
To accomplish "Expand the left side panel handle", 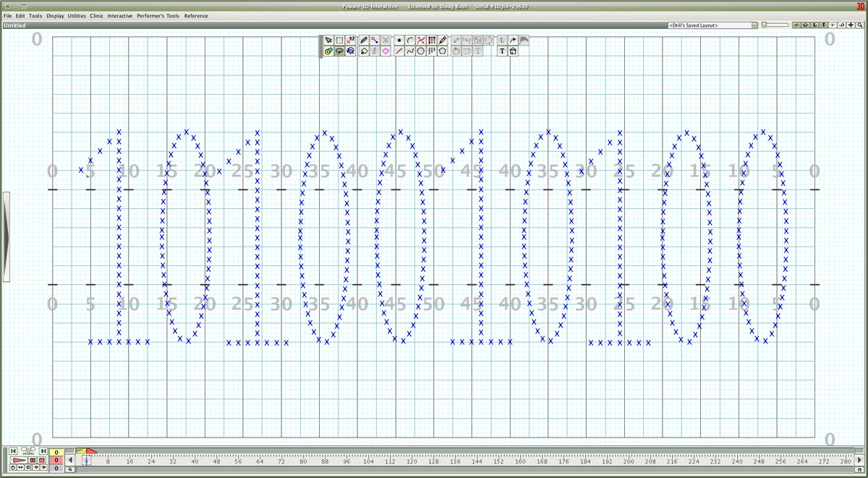I will [6, 236].
